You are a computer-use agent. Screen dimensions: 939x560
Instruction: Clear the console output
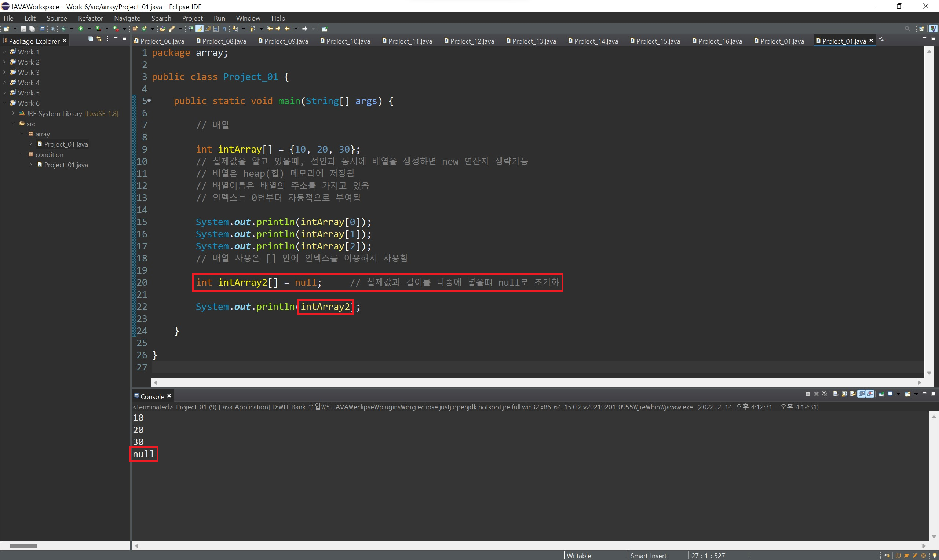(x=836, y=394)
